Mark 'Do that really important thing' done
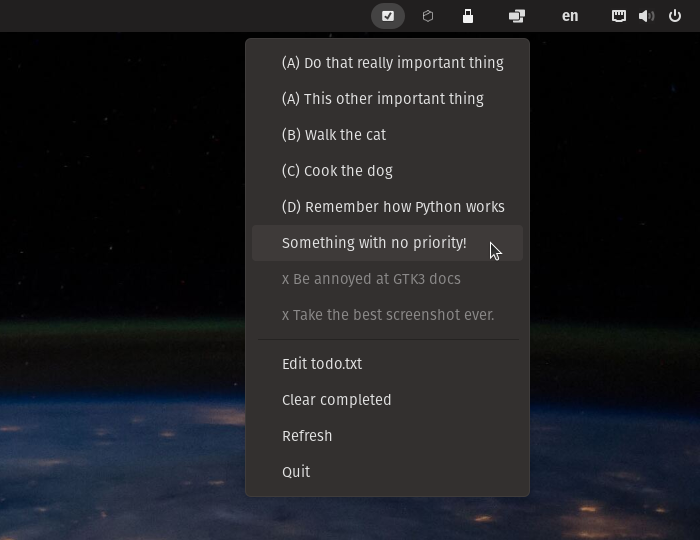This screenshot has height=540, width=700. pos(392,63)
